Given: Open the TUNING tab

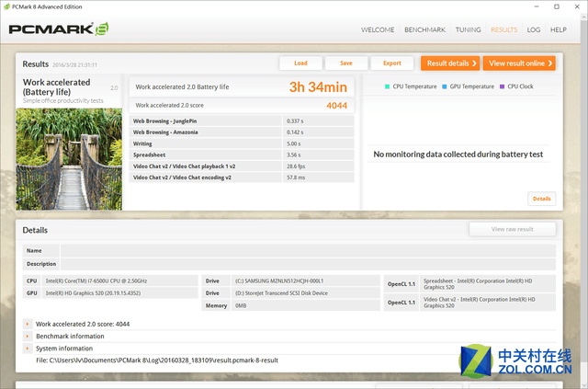Looking at the screenshot, I should pyautogui.click(x=468, y=29).
